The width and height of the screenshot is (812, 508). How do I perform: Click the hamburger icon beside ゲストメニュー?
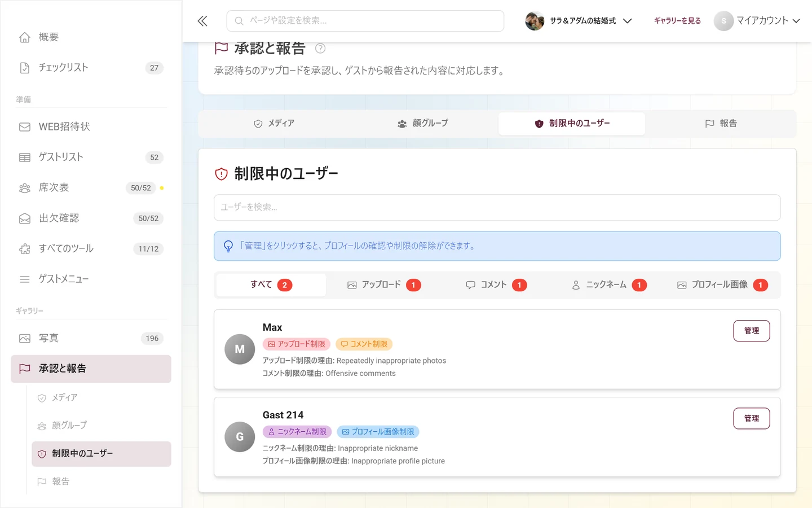pyautogui.click(x=25, y=279)
